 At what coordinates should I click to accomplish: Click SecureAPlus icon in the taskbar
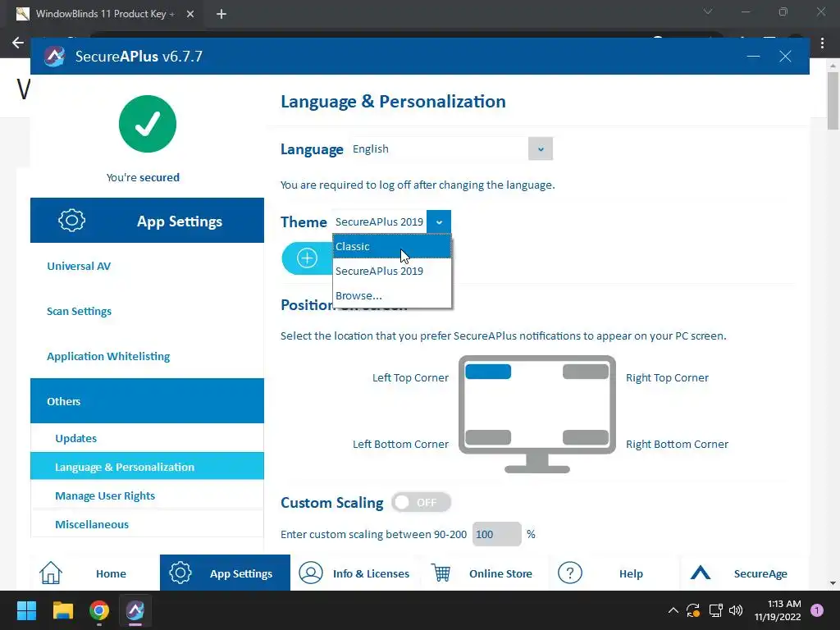point(135,610)
